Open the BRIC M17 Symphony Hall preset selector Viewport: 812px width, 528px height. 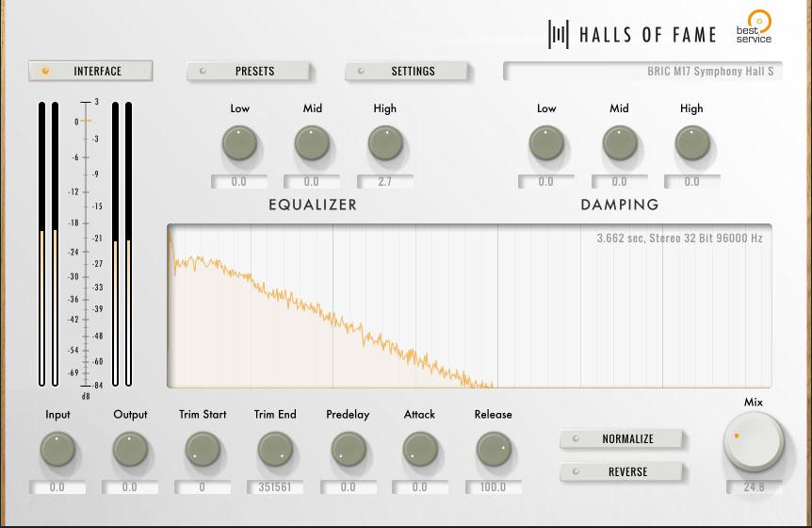(x=643, y=72)
